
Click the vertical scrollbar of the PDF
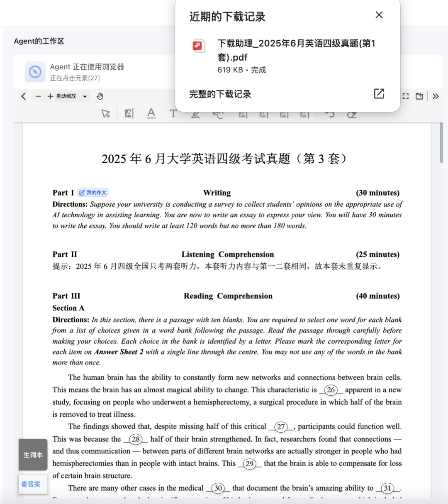(x=441, y=143)
